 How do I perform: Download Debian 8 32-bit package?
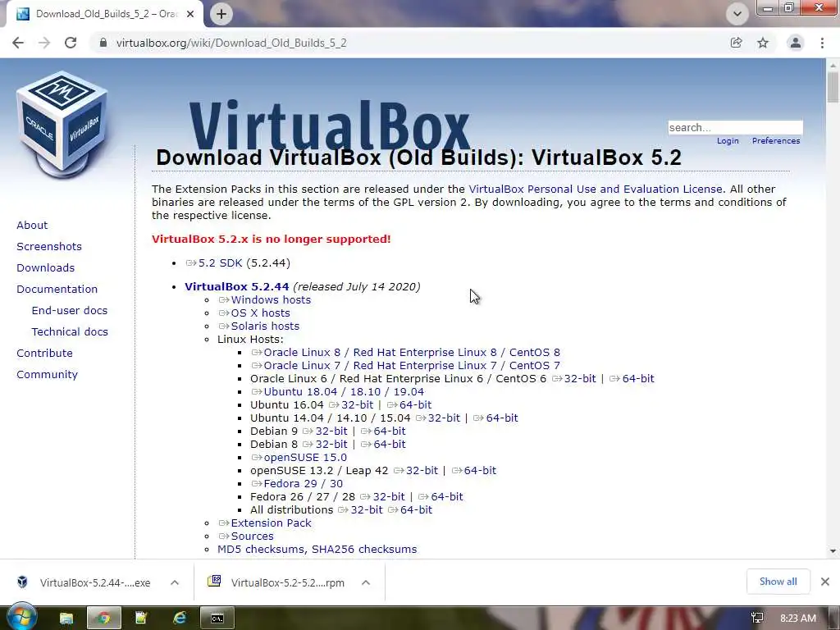click(x=331, y=444)
